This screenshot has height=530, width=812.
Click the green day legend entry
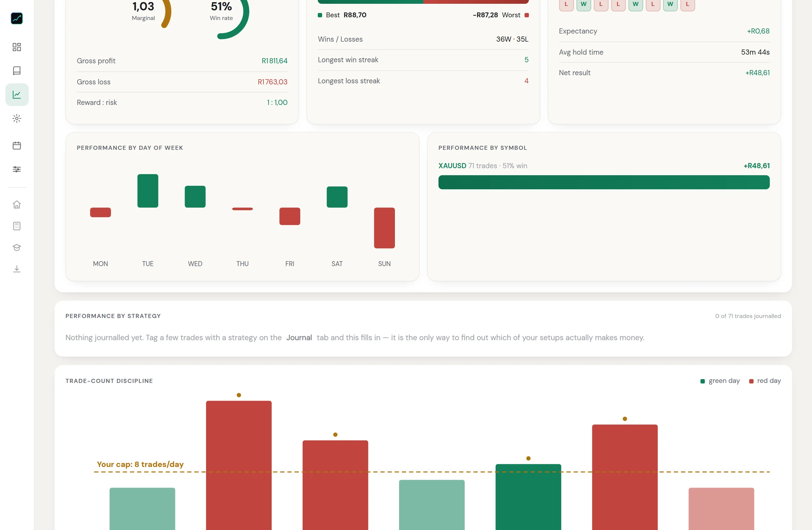pyautogui.click(x=720, y=381)
